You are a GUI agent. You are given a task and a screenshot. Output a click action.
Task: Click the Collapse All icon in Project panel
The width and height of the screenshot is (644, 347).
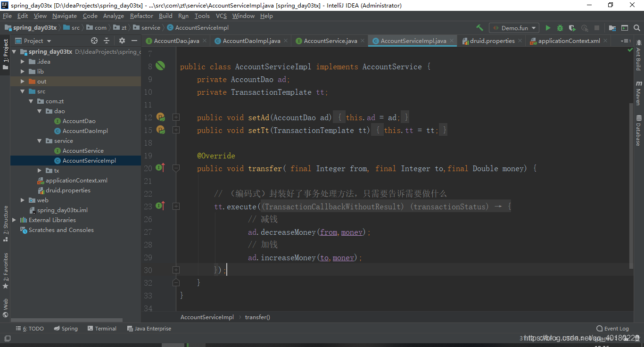107,41
